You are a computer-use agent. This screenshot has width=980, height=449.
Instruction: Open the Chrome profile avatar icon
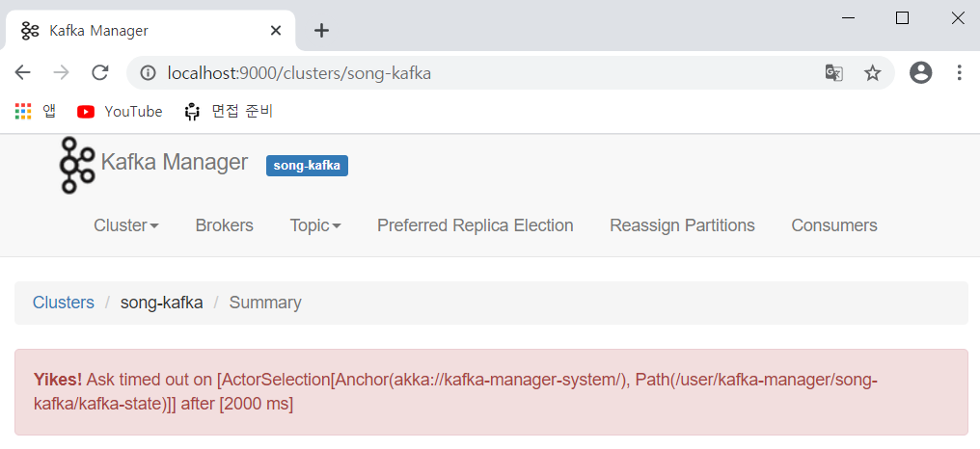tap(921, 73)
